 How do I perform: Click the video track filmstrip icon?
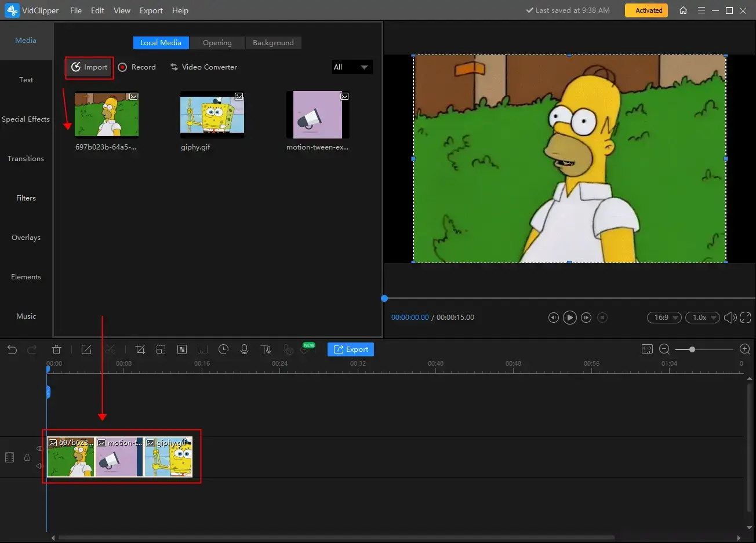9,457
